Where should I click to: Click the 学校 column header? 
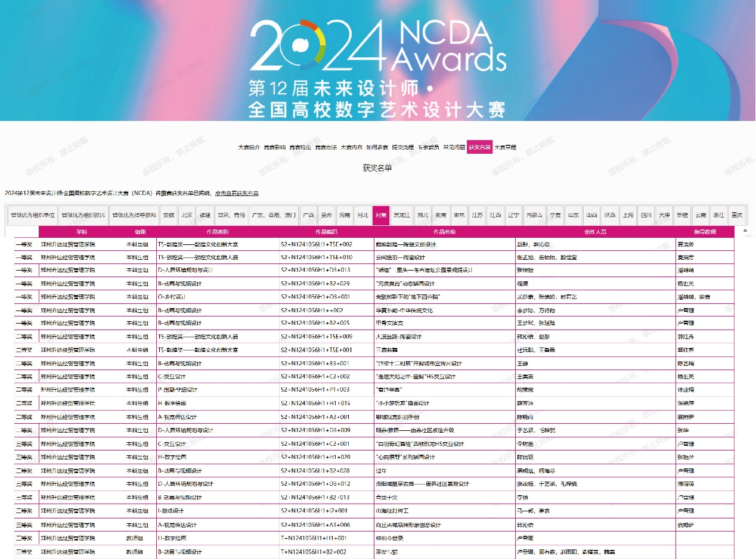pos(82,232)
